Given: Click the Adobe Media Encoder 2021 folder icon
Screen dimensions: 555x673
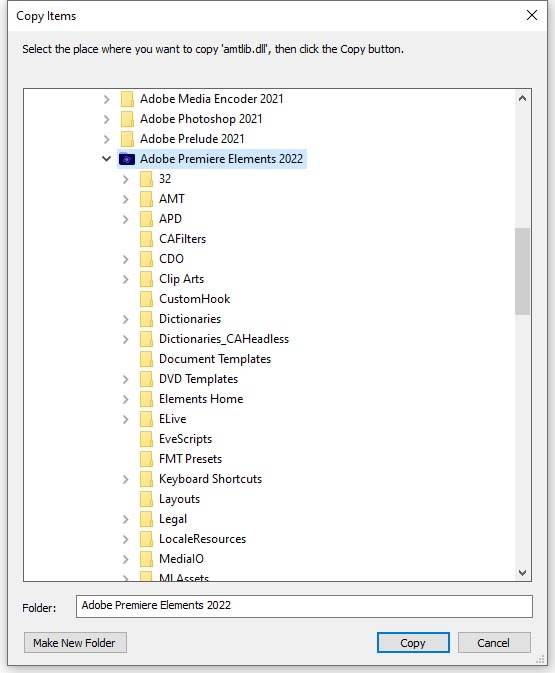Looking at the screenshot, I should pyautogui.click(x=127, y=99).
